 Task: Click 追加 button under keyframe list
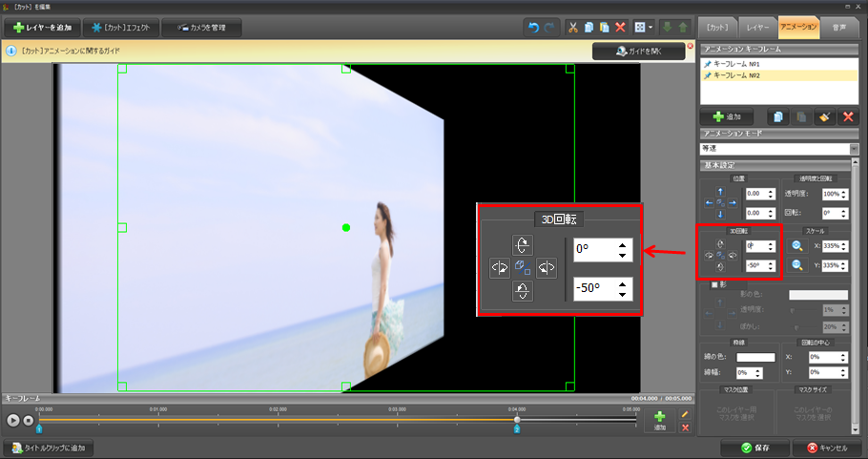click(727, 116)
